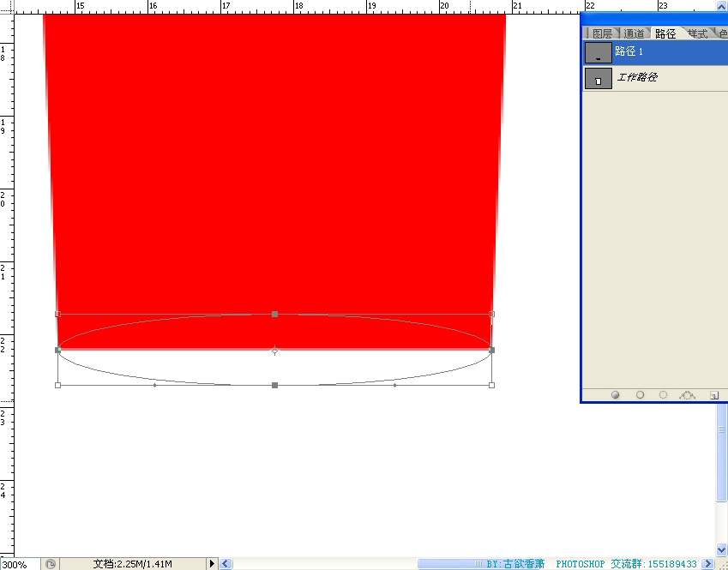This screenshot has height=570, width=728.
Task: Create new path icon in Paths panel
Action: (714, 395)
